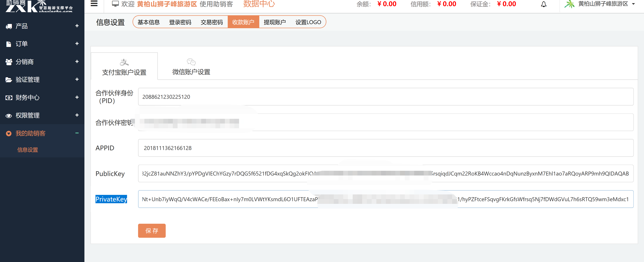
Task: Select the 分销商 users icon
Action: 9,62
